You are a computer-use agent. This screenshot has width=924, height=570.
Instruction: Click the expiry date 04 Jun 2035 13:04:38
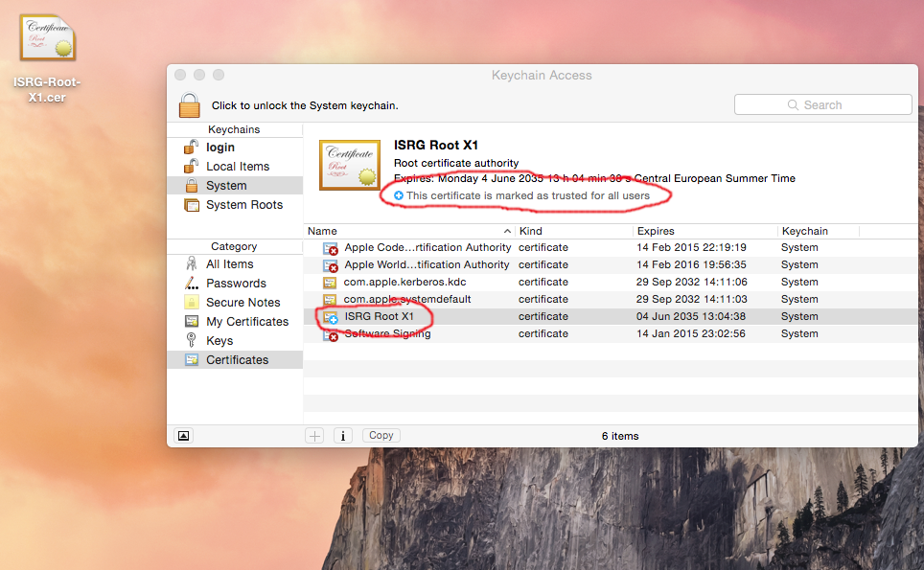(691, 316)
